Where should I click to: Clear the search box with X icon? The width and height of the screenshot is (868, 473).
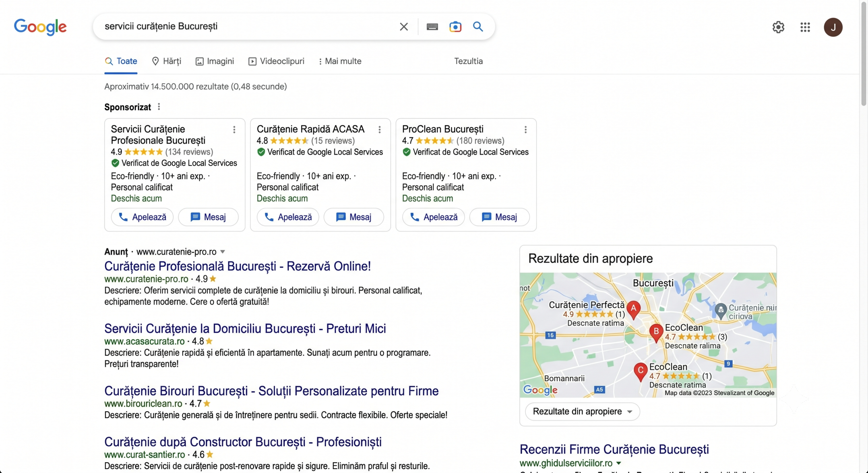coord(403,27)
